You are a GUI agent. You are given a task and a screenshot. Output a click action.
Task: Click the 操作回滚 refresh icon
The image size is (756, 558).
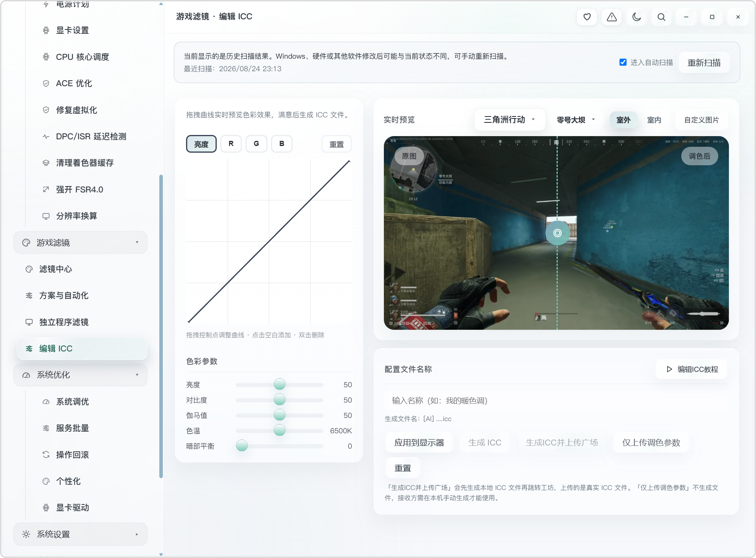46,455
